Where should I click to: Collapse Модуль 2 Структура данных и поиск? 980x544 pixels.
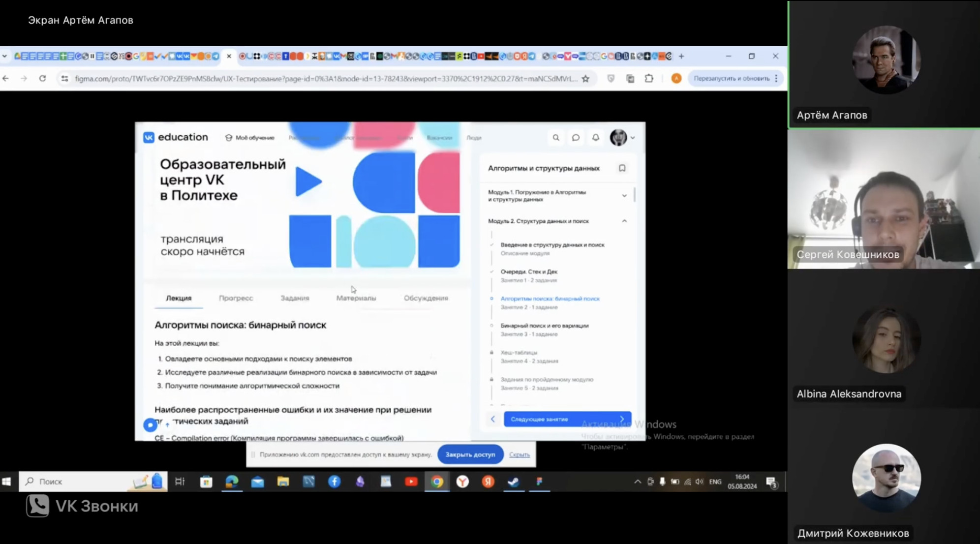[x=624, y=221]
